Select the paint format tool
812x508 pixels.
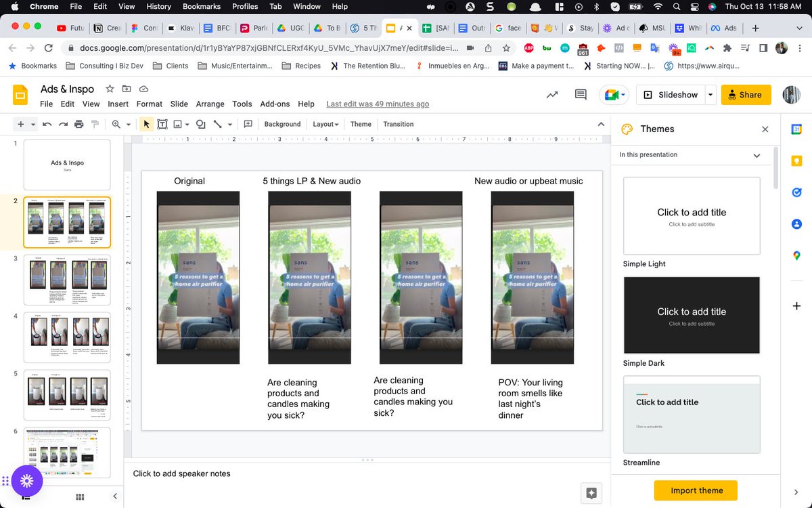coord(95,124)
